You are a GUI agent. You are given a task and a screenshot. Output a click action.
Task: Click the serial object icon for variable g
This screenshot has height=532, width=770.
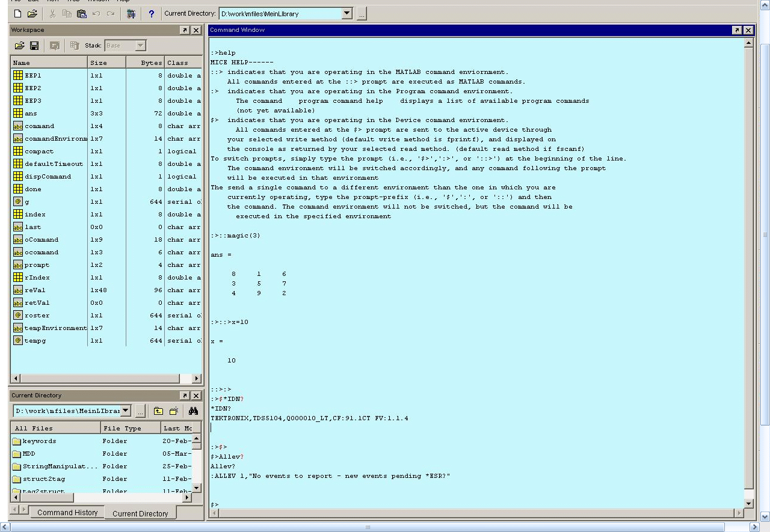click(18, 202)
